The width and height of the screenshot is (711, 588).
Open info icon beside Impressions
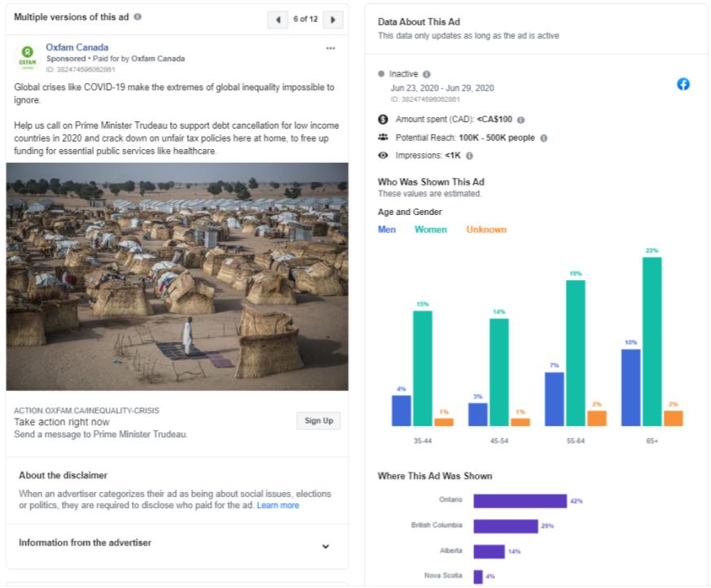coord(469,156)
